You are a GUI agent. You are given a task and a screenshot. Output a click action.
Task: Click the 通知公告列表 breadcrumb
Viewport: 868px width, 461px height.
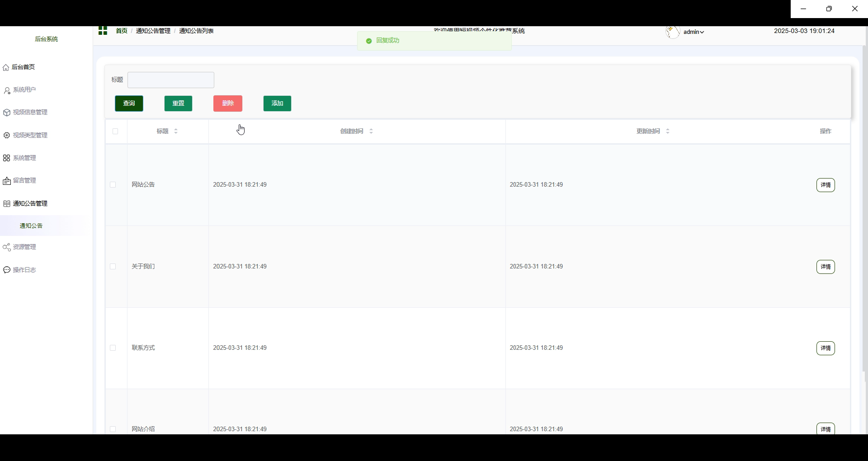coord(196,31)
